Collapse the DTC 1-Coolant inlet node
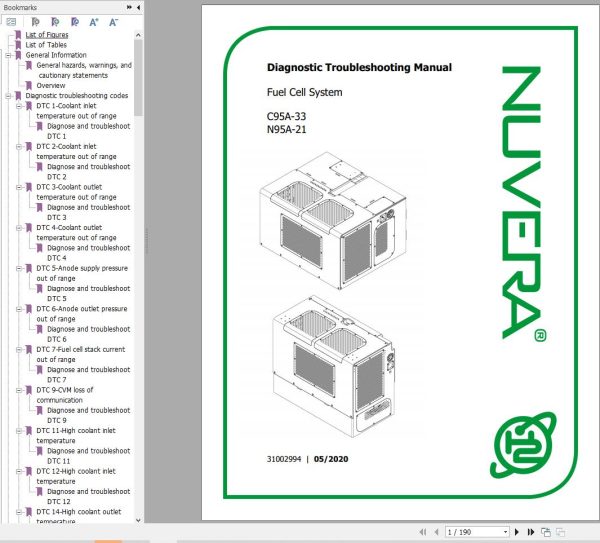Image resolution: width=600 pixels, height=543 pixels. coord(18,106)
